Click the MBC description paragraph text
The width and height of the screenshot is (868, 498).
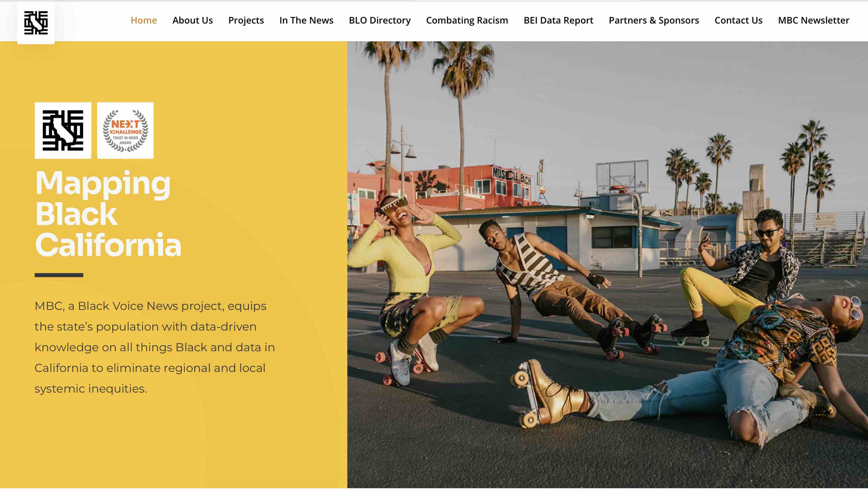154,347
